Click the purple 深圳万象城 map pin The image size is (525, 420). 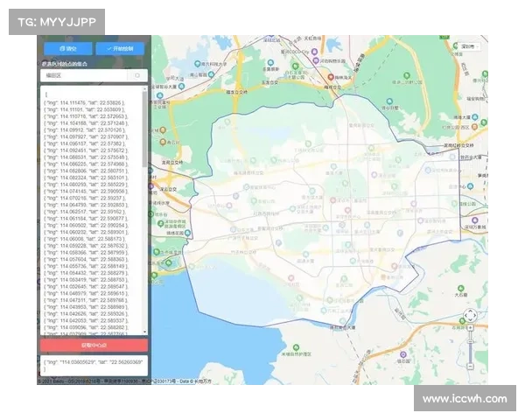coord(475,220)
